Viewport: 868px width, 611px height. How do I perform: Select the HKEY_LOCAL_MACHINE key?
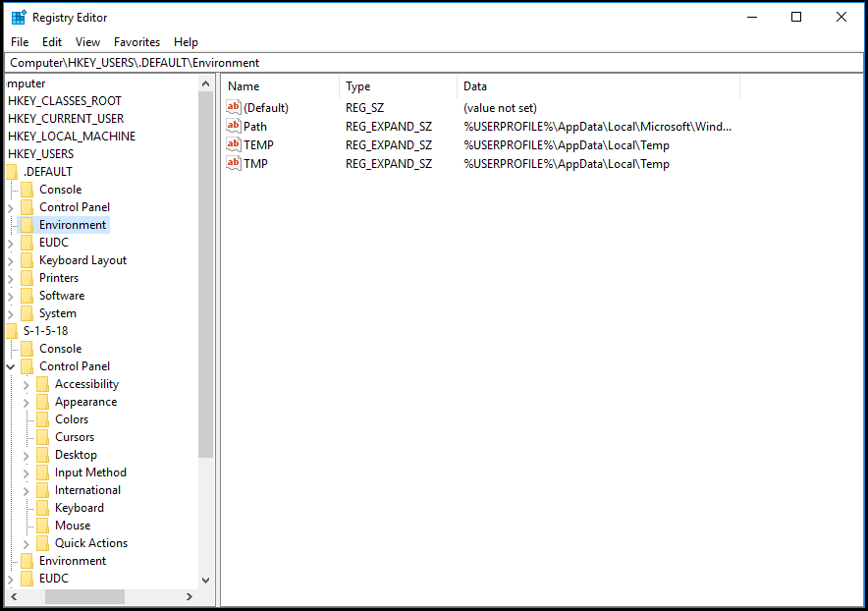72,137
